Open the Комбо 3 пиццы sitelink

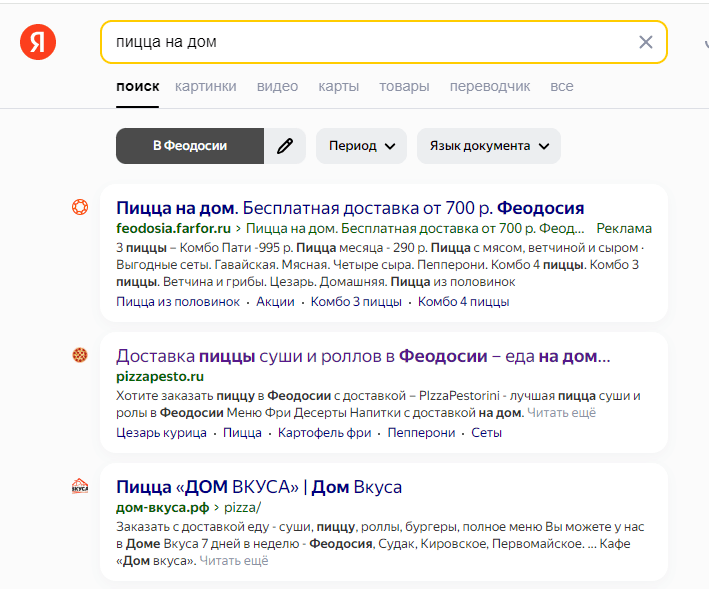(356, 302)
